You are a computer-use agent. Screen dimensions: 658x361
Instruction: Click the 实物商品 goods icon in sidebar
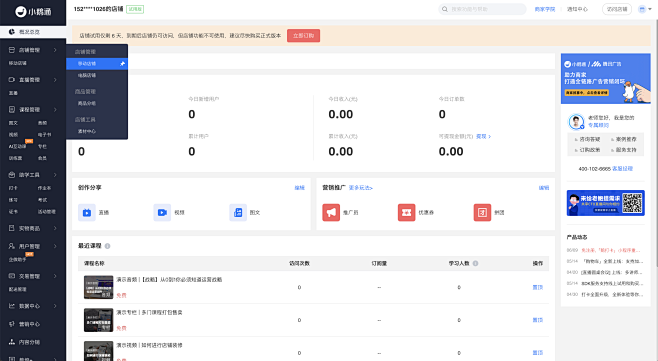tap(12, 228)
